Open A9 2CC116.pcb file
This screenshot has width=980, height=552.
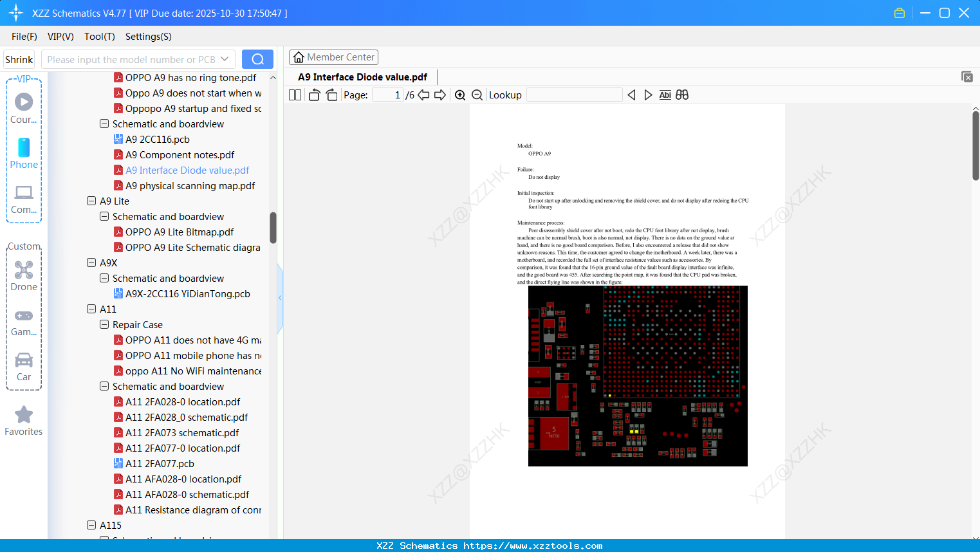click(158, 139)
